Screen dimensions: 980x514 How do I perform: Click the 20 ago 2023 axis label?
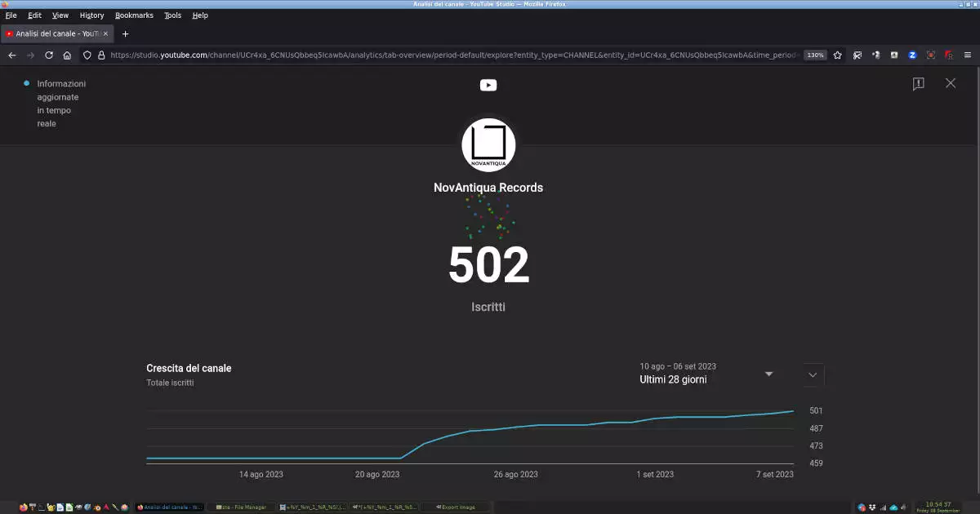point(377,474)
